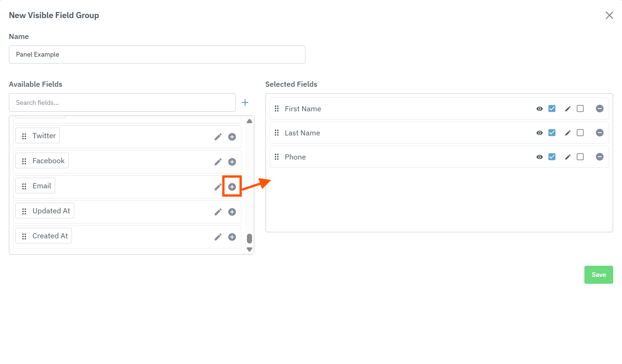This screenshot has width=622, height=364.
Task: Save the new visible field group
Action: click(x=598, y=275)
